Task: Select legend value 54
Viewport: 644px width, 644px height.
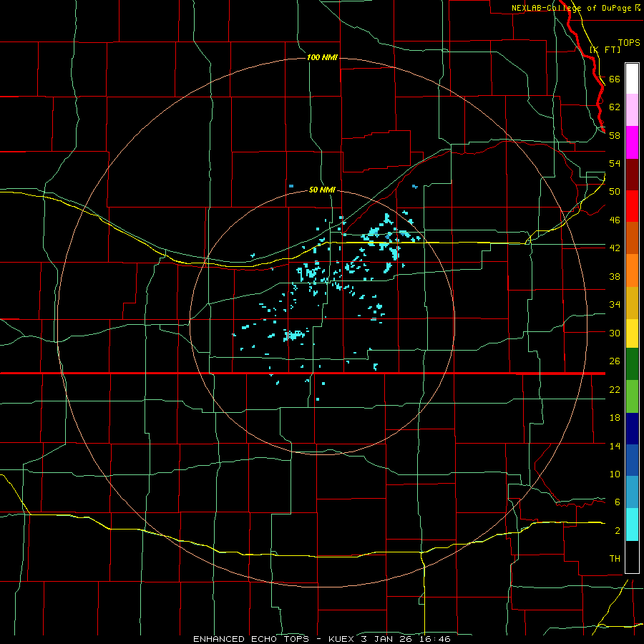Action: 615,163
